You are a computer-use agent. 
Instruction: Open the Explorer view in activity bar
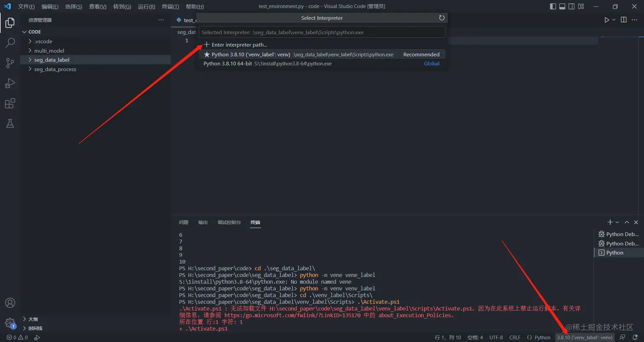pyautogui.click(x=10, y=23)
